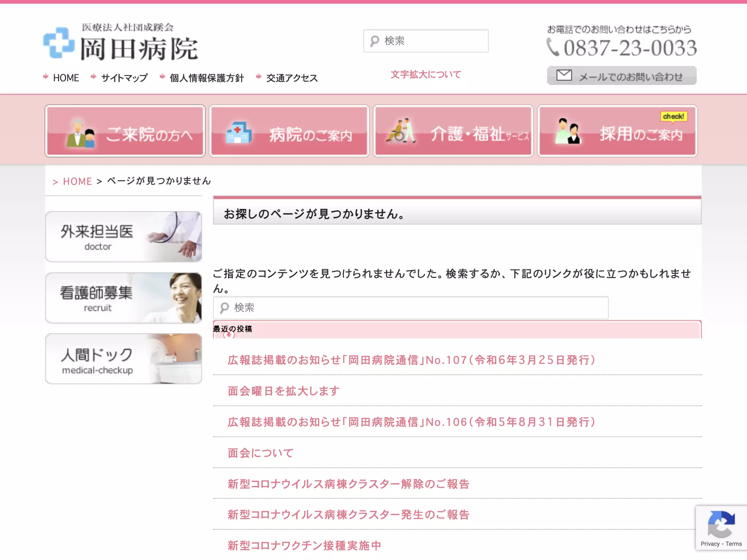Open the クラスター解除のご報告 post link

348,484
